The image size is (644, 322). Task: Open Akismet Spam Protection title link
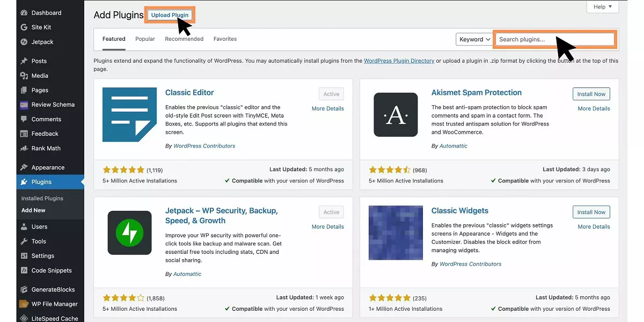coord(477,92)
